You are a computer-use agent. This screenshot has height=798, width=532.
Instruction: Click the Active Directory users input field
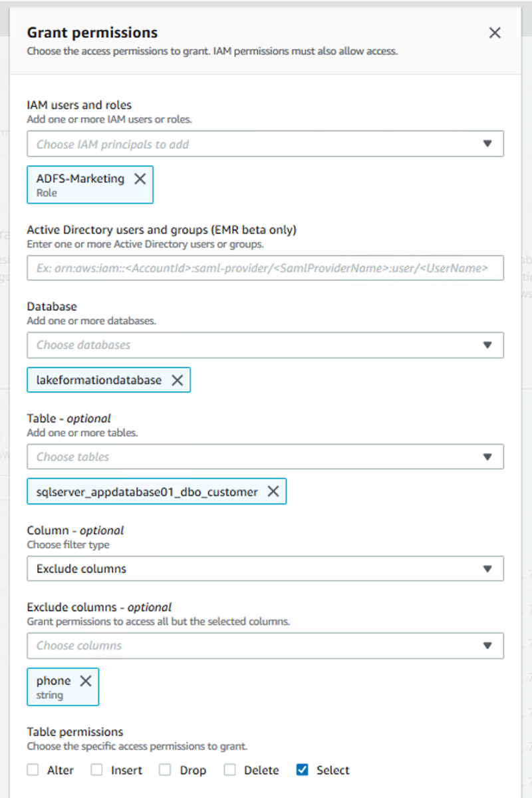pos(265,268)
